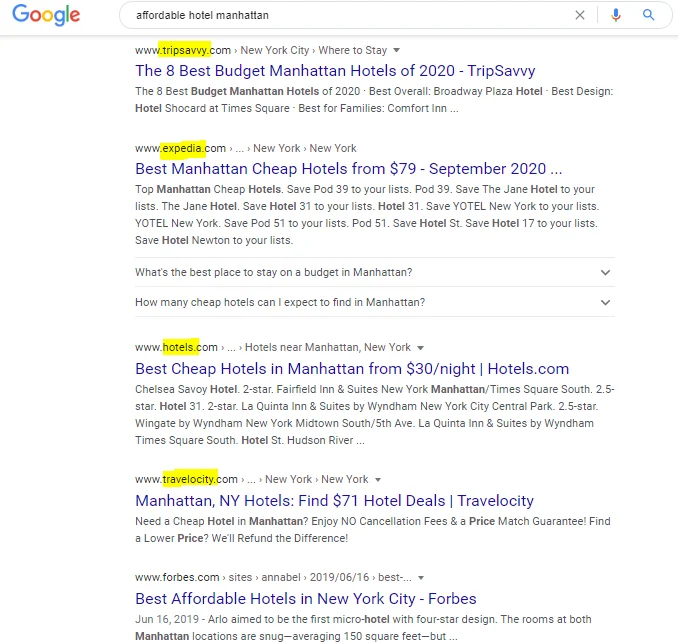Open dropdown arrow beside tripsavvy.com breadcrumb
This screenshot has height=642, width=678.
[x=397, y=51]
